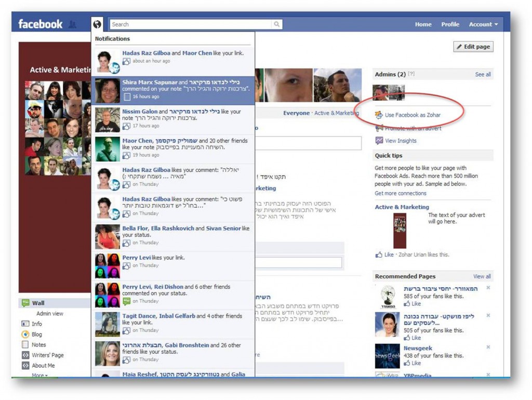Click the Writers' Page icon
The height and width of the screenshot is (400, 532).
coord(25,355)
